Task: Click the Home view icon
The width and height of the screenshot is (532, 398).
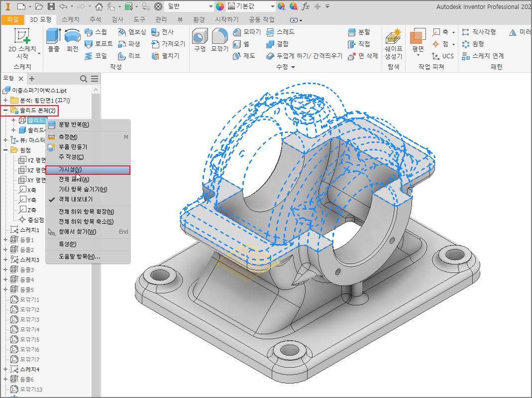Action: 99,6
